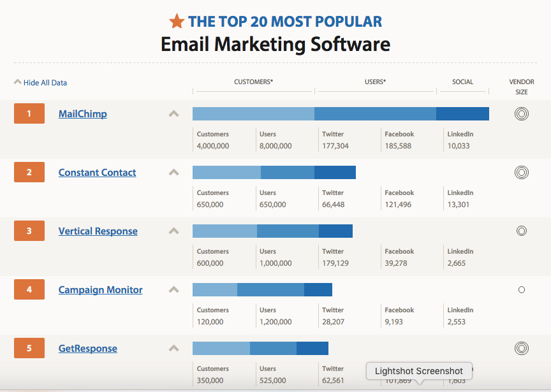Click Campaign Monitor's Facebook value 9,193

(x=393, y=322)
